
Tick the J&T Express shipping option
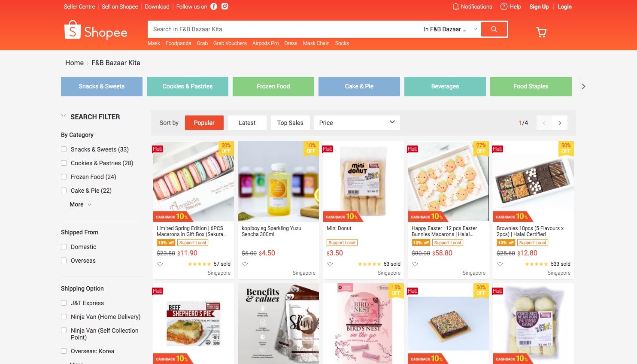coord(64,303)
